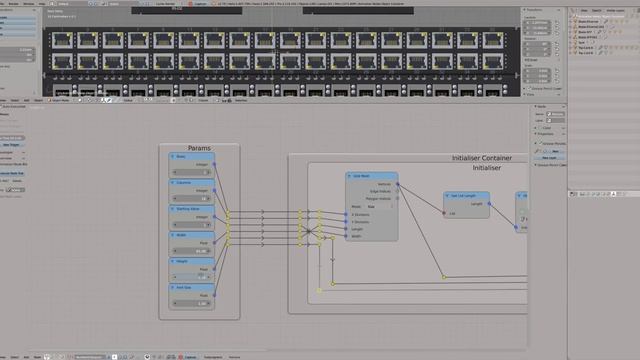Click the Height node Float output socket
The image size is (640, 360).
point(214,269)
